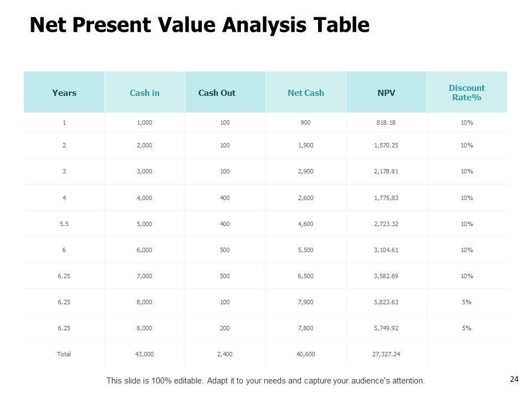Click the NPV cell 2,178.81
The image size is (532, 399).
[x=386, y=171]
